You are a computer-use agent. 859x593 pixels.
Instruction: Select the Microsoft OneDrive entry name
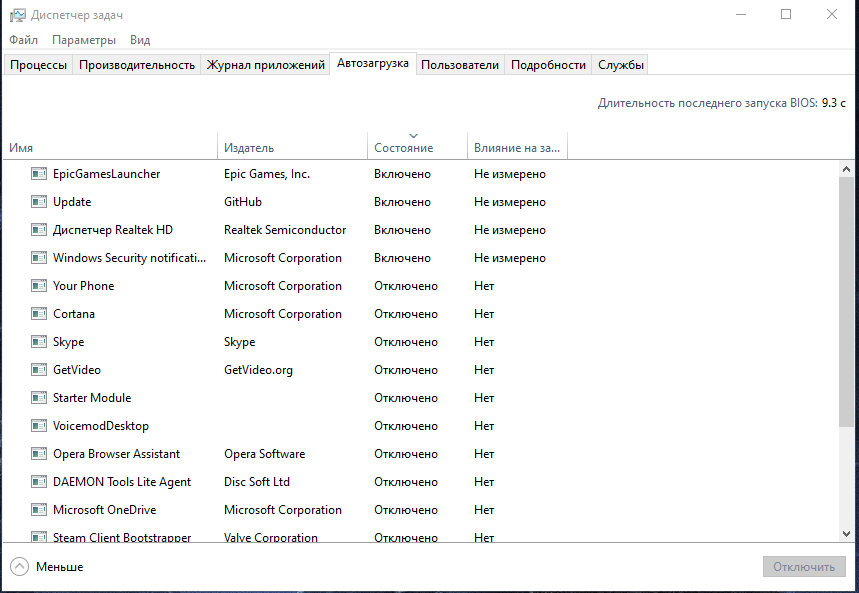click(x=105, y=509)
